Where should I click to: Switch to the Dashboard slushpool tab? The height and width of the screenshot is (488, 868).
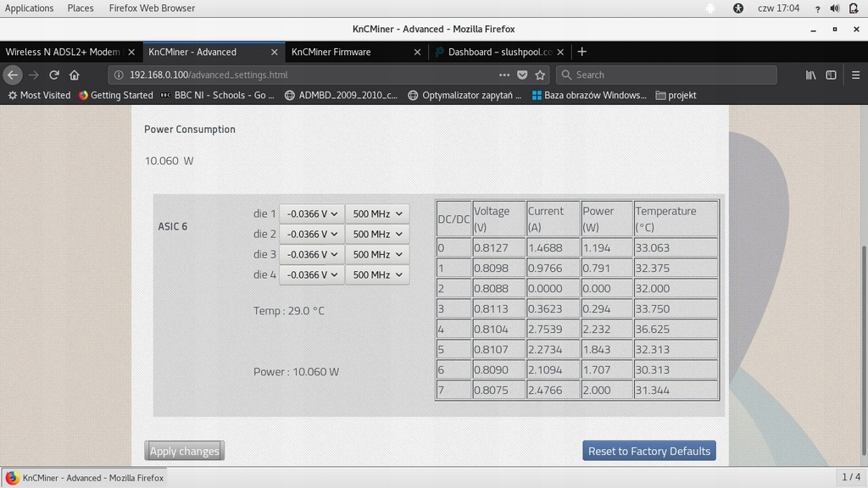click(x=500, y=52)
